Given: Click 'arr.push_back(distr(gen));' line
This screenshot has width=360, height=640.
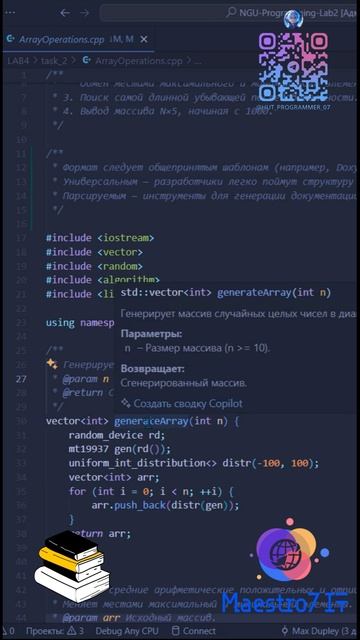Looking at the screenshot, I should [x=165, y=505].
